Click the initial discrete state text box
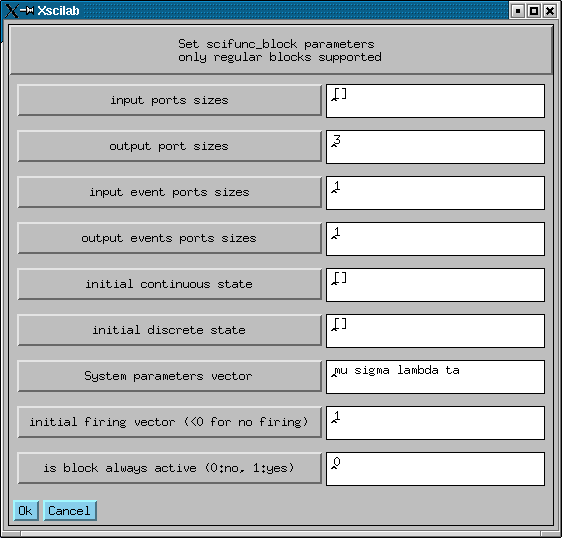 click(435, 331)
